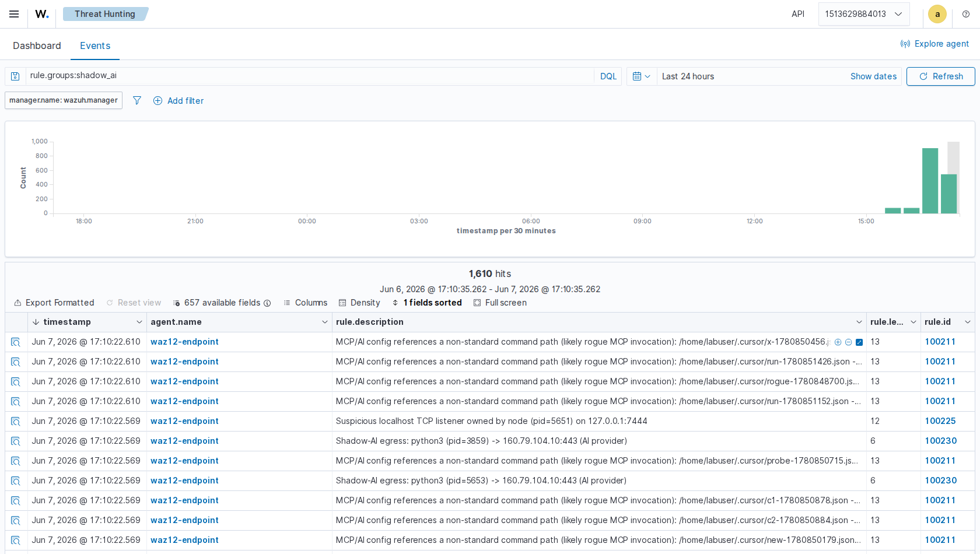The image size is (980, 554).
Task: Inspect document for probe-1780850715 event row
Action: [x=16, y=461]
